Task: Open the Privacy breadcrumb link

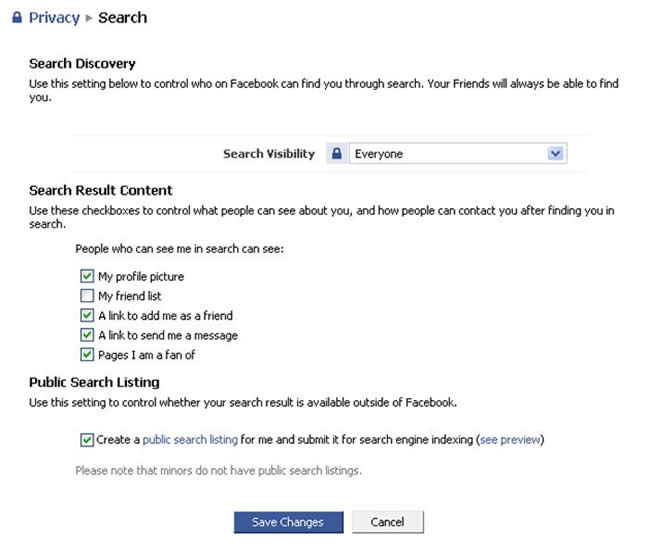Action: (x=54, y=18)
